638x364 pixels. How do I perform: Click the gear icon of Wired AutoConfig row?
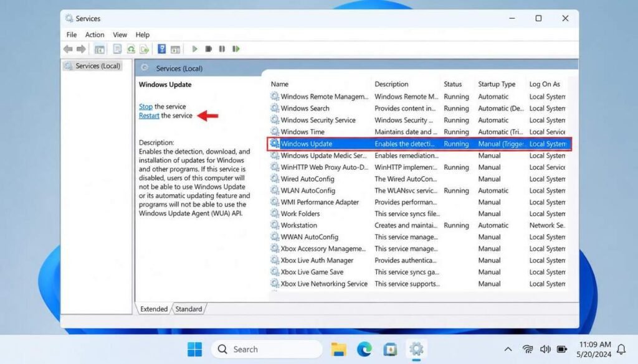coord(275,179)
